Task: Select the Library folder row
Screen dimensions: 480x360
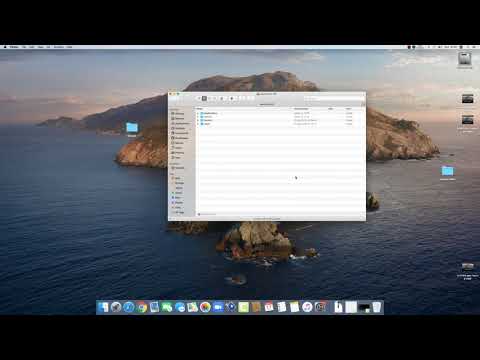Action: tap(279, 117)
